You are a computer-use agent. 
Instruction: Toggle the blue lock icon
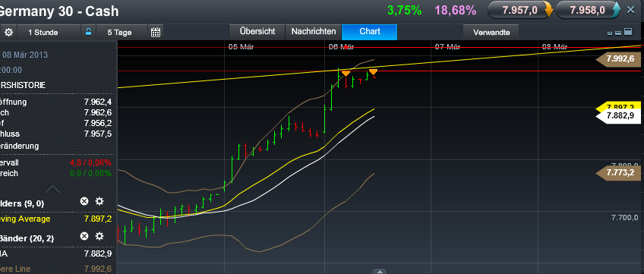coord(88,32)
